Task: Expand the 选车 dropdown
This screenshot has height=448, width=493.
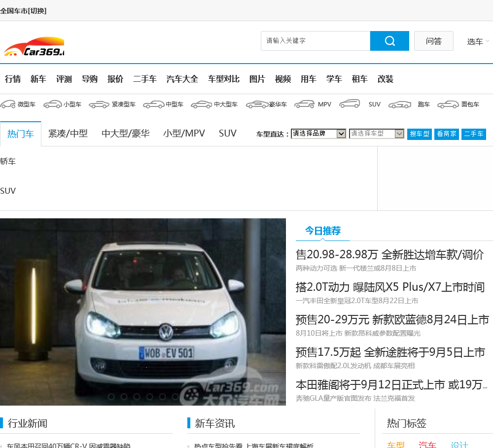Action: click(x=478, y=41)
